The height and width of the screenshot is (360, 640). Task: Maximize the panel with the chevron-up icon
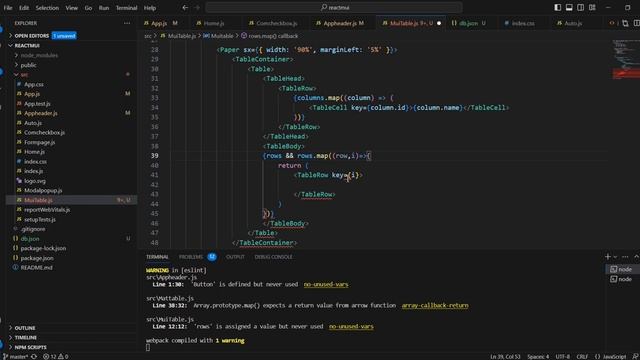pos(636,257)
